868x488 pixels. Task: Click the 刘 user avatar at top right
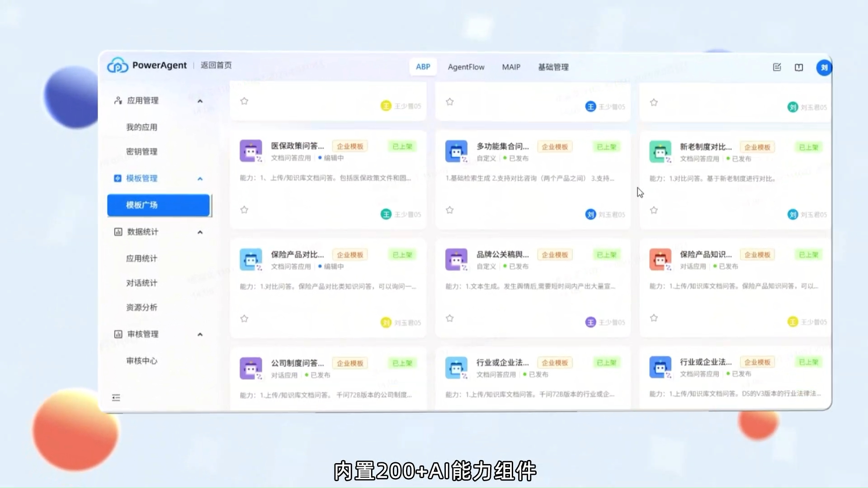pos(824,67)
